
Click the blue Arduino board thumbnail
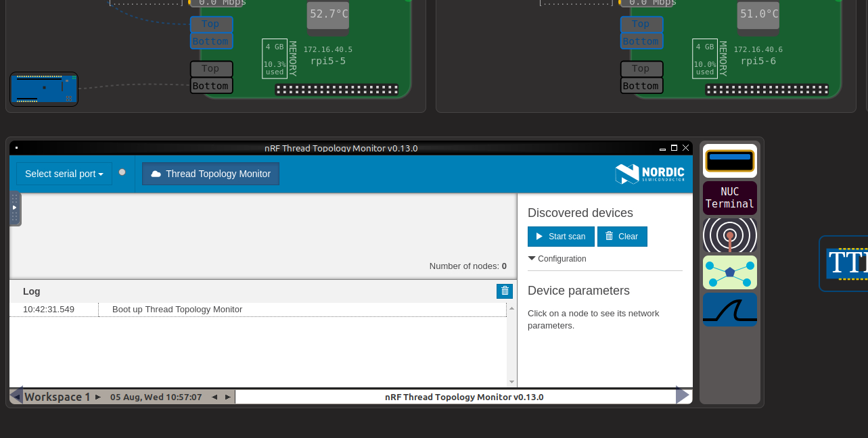click(x=44, y=90)
